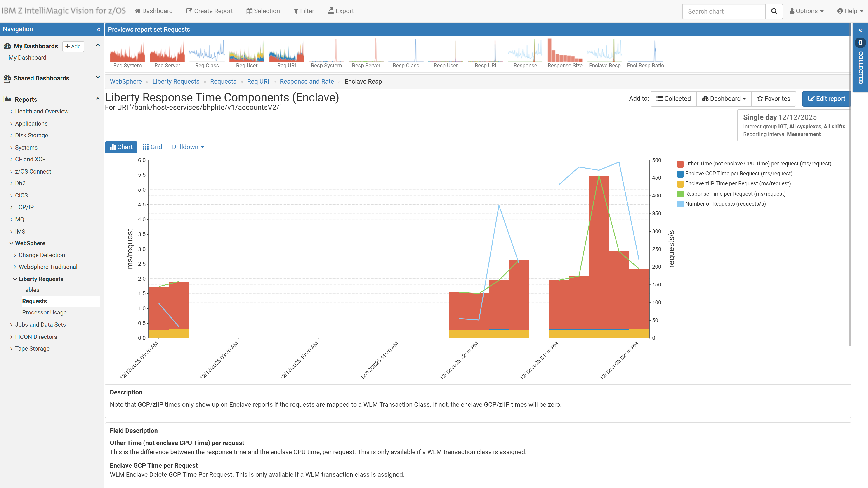Screen dimensions: 868x488
Task: Switch to Chart view tab
Action: point(121,147)
